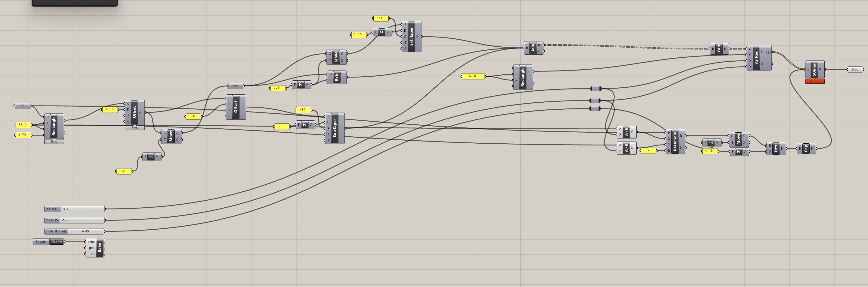Select the Brep output parameter
868x287 pixels.
click(855, 69)
